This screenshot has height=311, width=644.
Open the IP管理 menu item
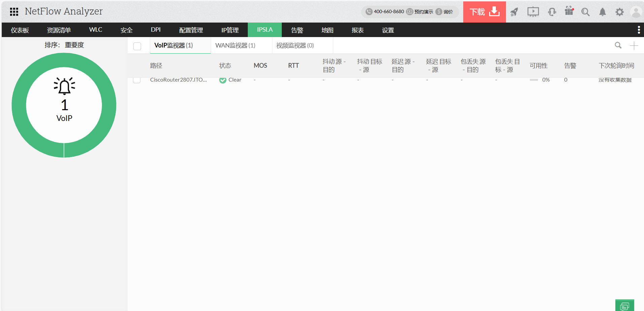tap(230, 30)
